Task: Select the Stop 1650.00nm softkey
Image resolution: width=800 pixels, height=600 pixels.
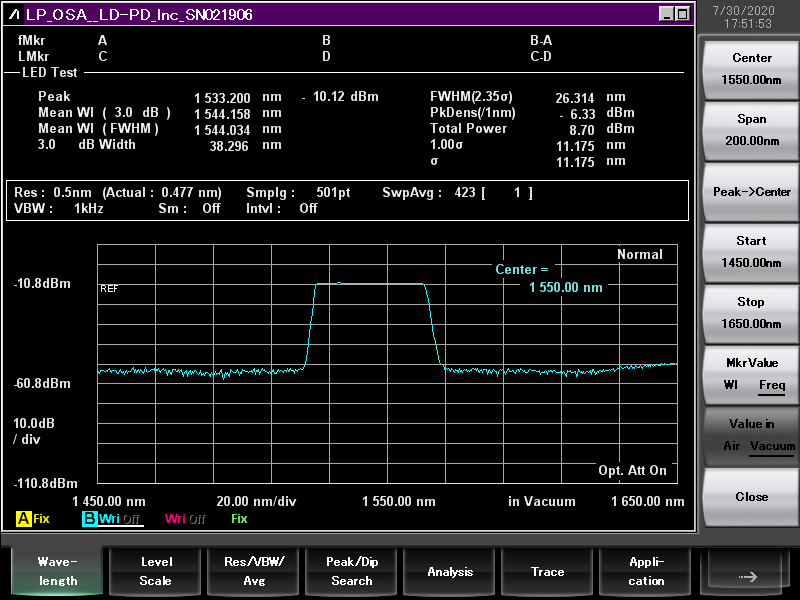Action: [x=751, y=313]
